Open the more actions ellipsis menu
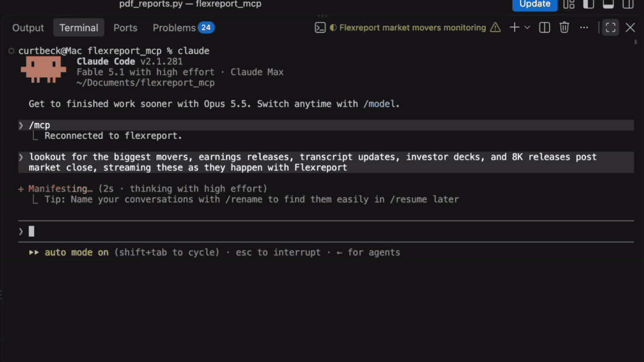The image size is (644, 362). click(584, 27)
